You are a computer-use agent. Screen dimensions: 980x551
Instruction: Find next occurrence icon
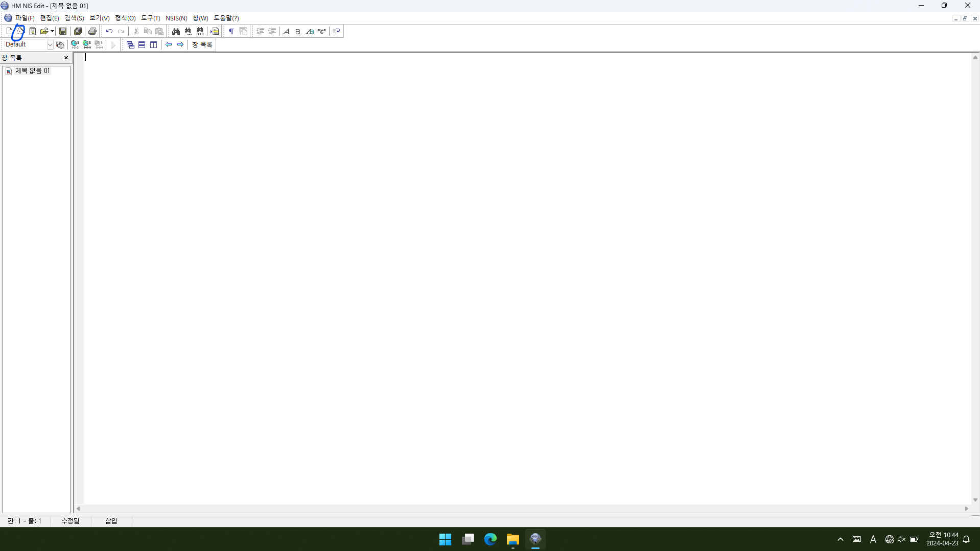pyautogui.click(x=188, y=31)
